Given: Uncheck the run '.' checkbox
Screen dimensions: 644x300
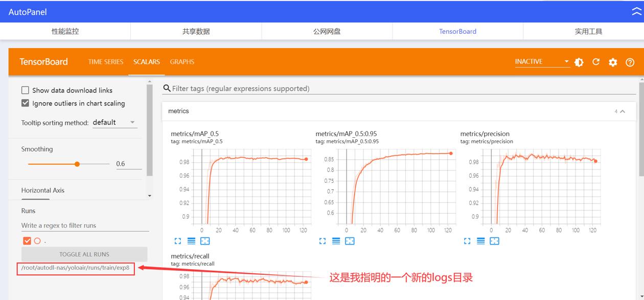Looking at the screenshot, I should 27,241.
